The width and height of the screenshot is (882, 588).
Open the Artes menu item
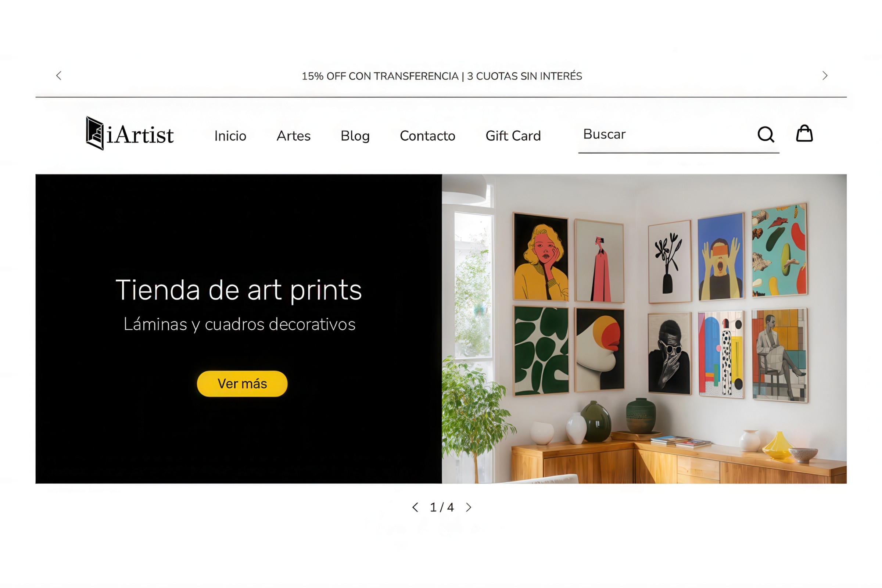pos(294,136)
